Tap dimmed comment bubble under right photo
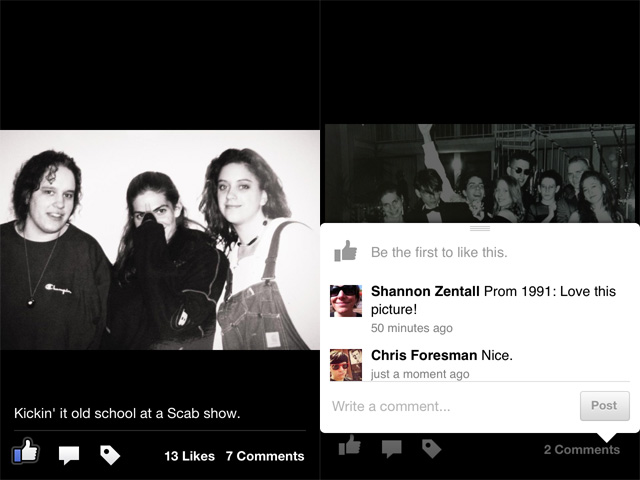640x480 pixels. (x=391, y=449)
